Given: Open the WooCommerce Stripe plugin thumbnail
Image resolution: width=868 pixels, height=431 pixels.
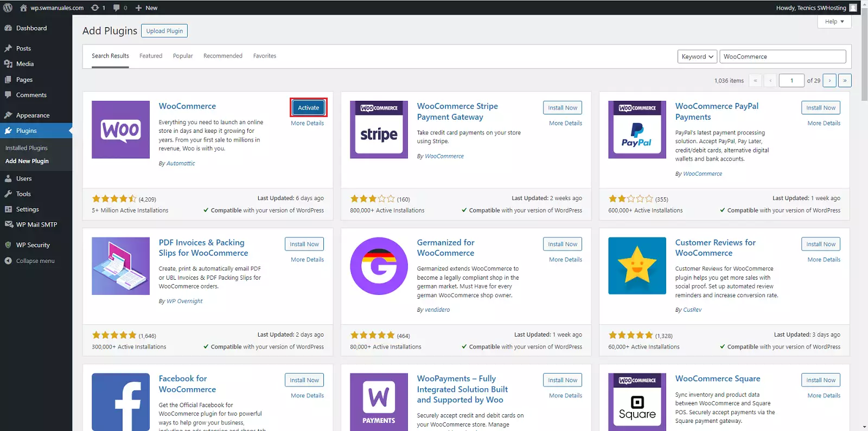Looking at the screenshot, I should pos(379,130).
